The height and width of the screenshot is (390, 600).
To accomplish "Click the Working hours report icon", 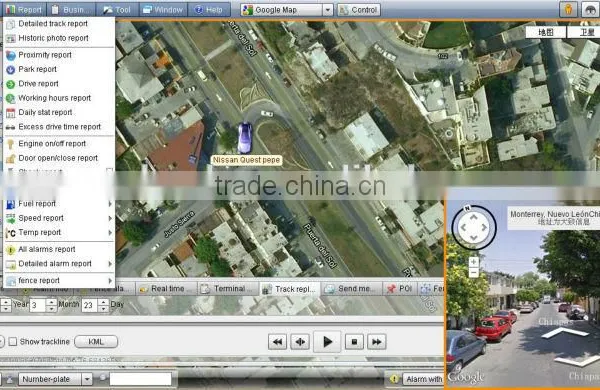I will click(11, 98).
